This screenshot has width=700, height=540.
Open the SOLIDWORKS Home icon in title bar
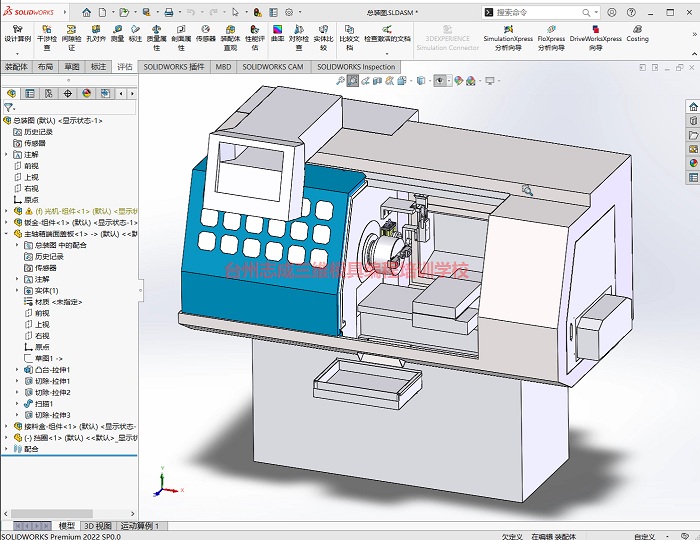(87, 12)
